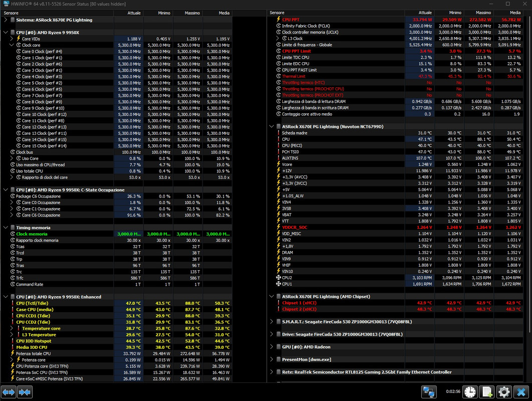Click the clock reset timer icon
Viewport: 532px width, 401px height.
[470, 392]
